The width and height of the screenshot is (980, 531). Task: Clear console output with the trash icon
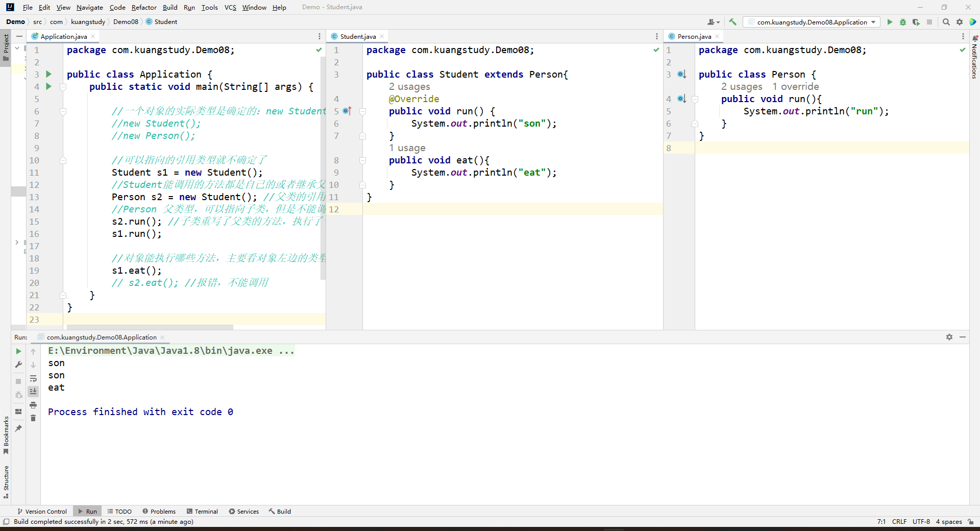33,418
